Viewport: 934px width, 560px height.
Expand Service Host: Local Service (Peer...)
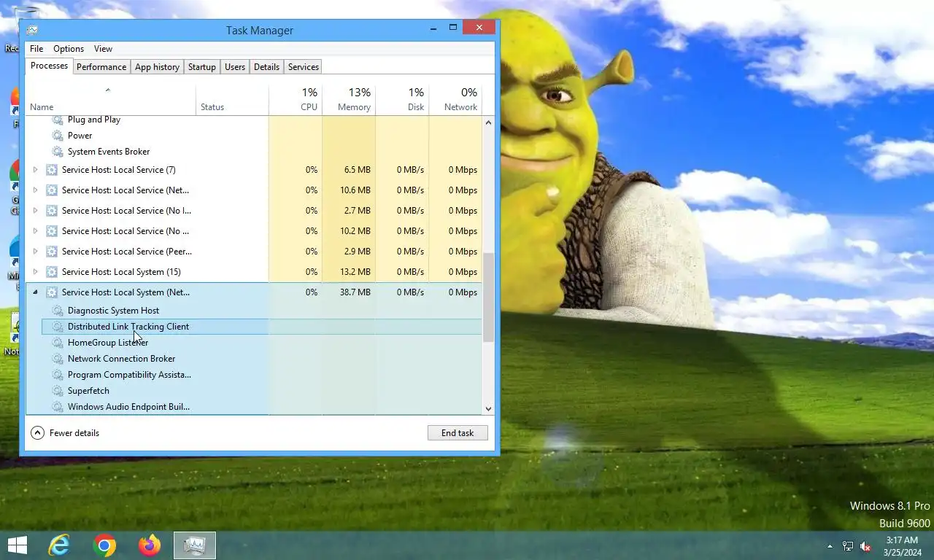click(35, 252)
